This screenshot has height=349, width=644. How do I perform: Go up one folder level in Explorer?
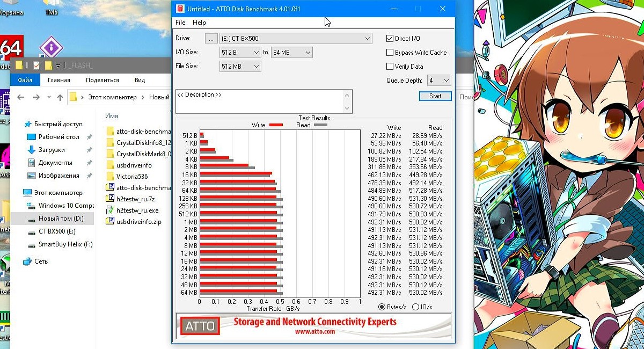point(60,97)
